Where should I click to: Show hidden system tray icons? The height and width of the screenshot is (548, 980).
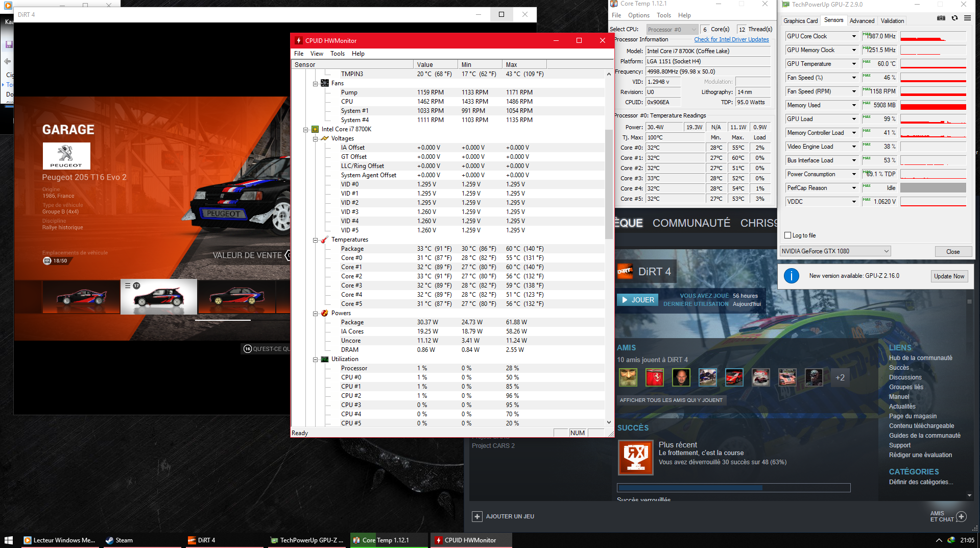(x=939, y=540)
